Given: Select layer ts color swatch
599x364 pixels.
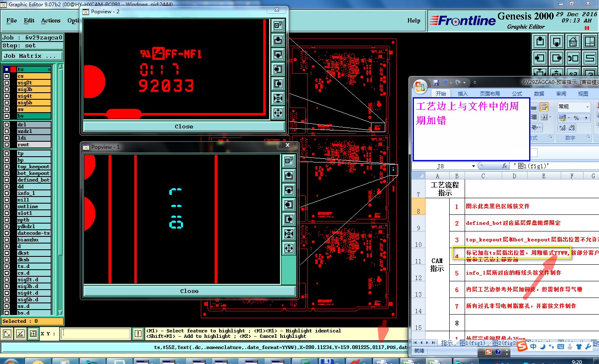Looking at the screenshot, I should (x=13, y=69).
